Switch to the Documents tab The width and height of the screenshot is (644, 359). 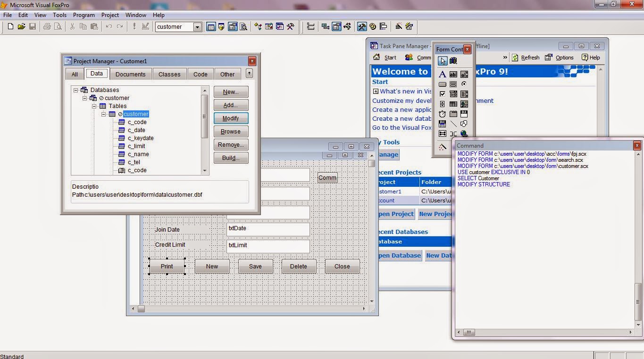(130, 74)
